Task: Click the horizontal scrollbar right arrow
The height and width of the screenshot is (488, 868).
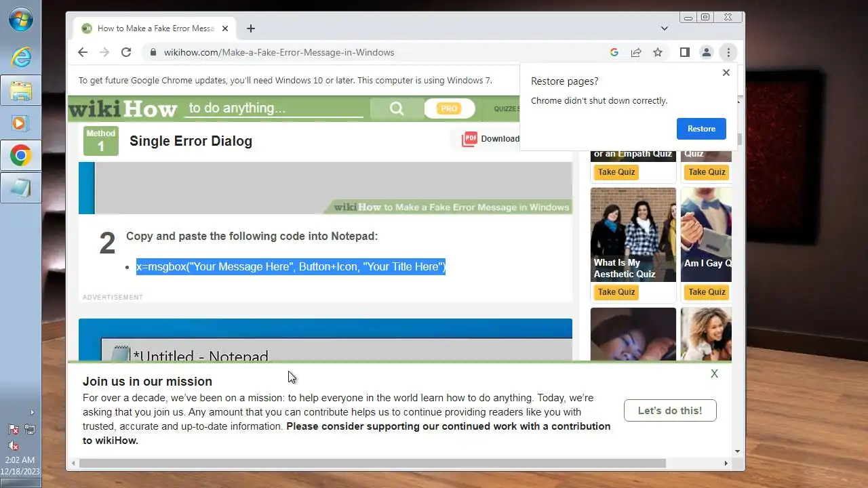Action: (x=726, y=464)
